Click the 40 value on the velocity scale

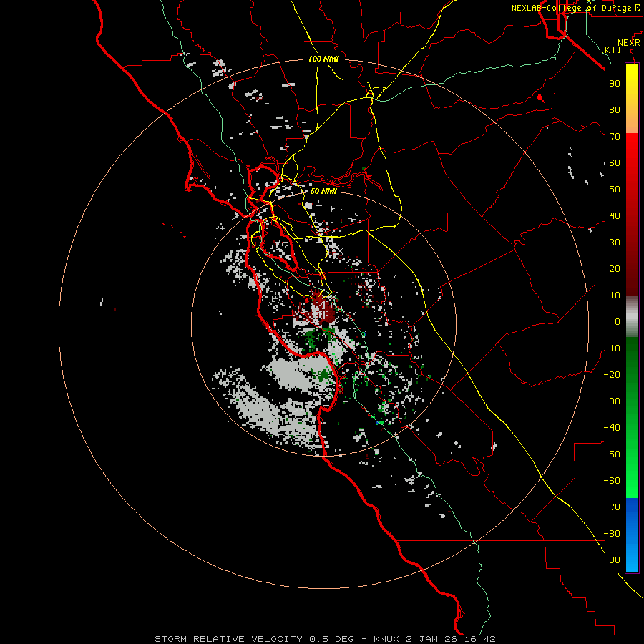(615, 216)
